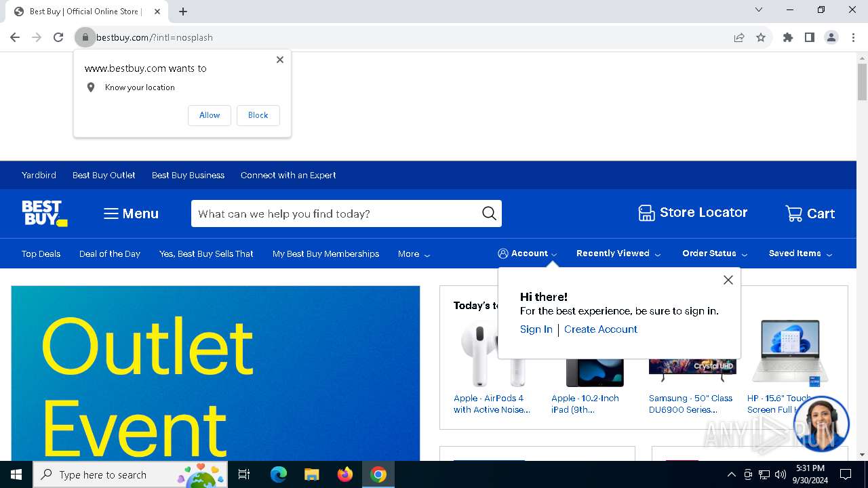Reload the Best Buy page
Viewport: 868px width, 488px height.
point(58,37)
